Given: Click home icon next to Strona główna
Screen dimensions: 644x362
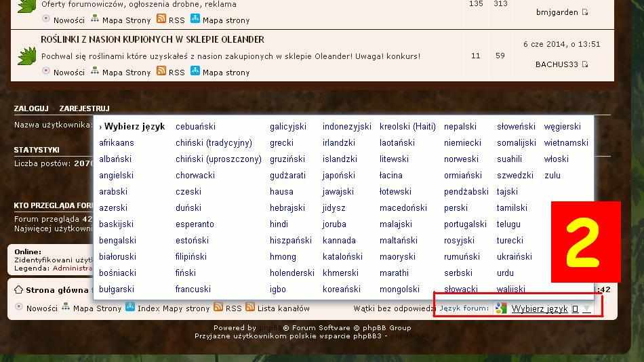Looking at the screenshot, I should (x=19, y=289).
